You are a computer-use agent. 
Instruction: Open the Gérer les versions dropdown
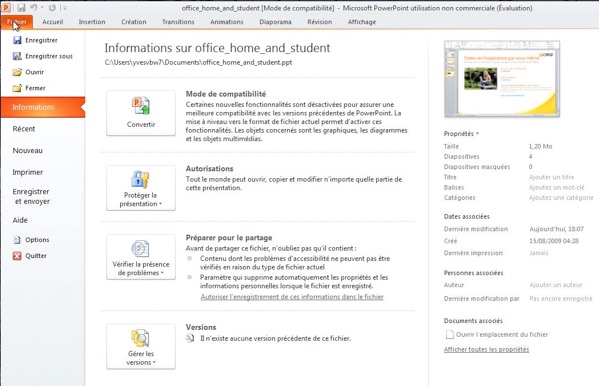[141, 346]
